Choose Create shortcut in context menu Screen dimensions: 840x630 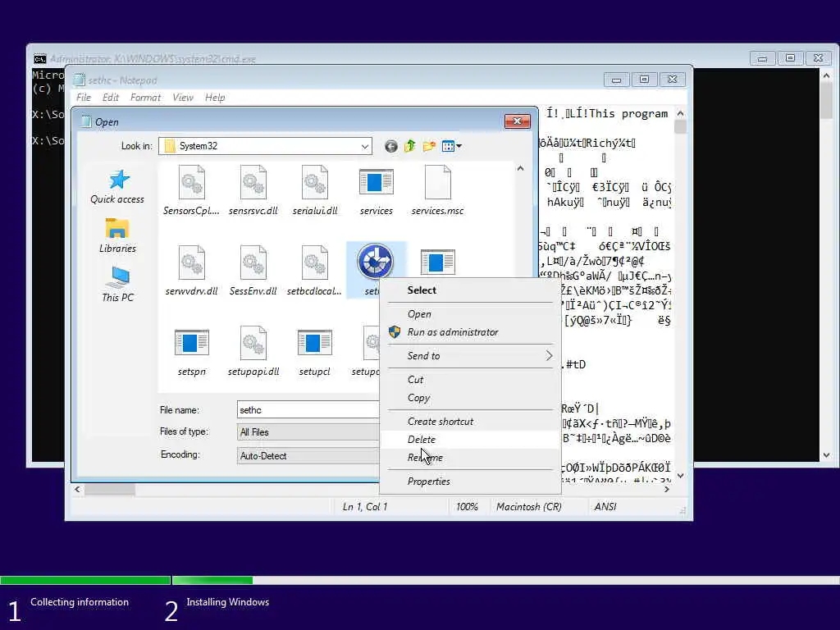click(x=470, y=422)
